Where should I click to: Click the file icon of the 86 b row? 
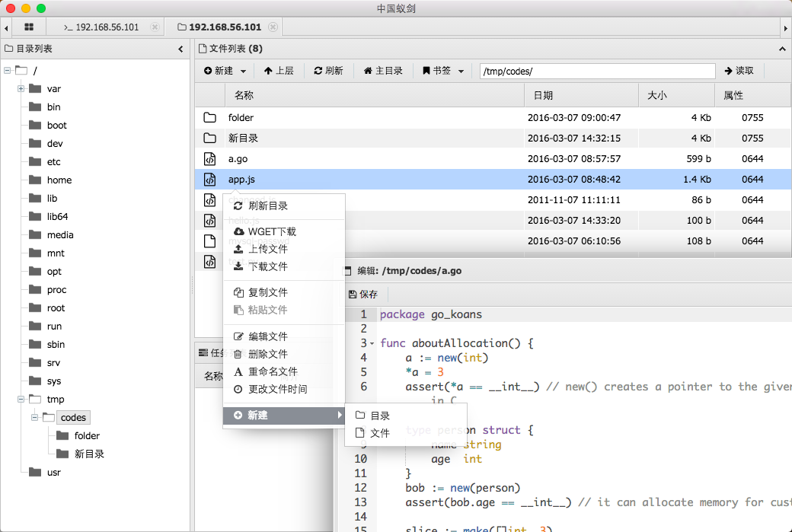(x=209, y=200)
